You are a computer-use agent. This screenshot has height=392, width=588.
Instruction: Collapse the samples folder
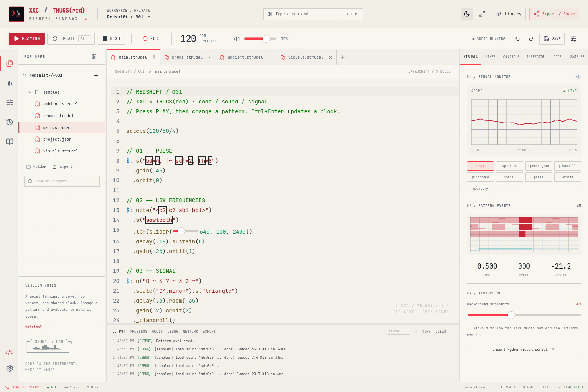(x=30, y=92)
